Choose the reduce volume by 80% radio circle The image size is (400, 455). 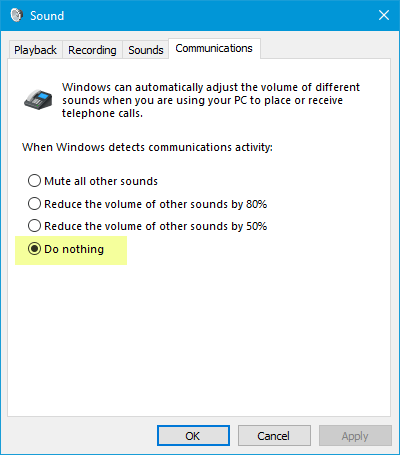[34, 203]
